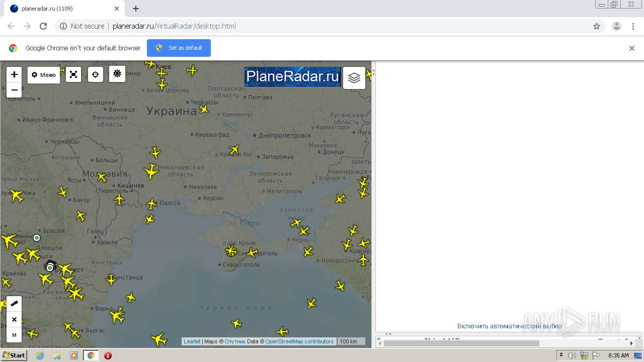
Task: Click Включить автоматический выбор link
Action: (510, 326)
